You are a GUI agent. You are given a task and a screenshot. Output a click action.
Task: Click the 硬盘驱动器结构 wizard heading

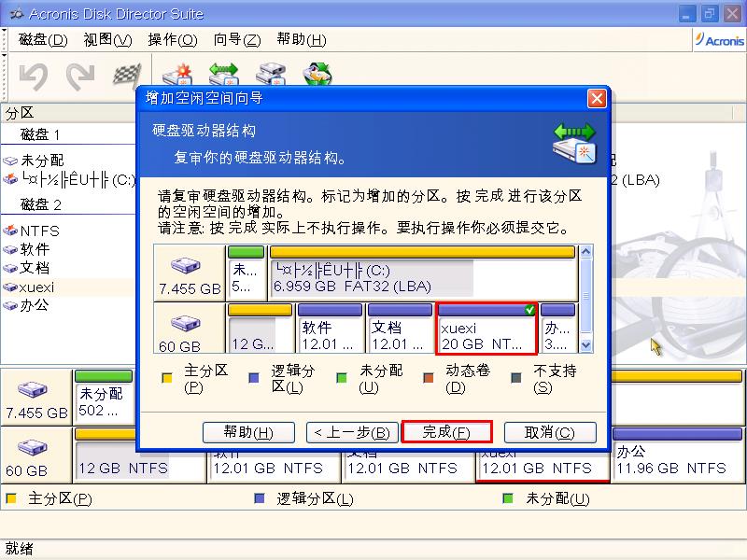[204, 131]
